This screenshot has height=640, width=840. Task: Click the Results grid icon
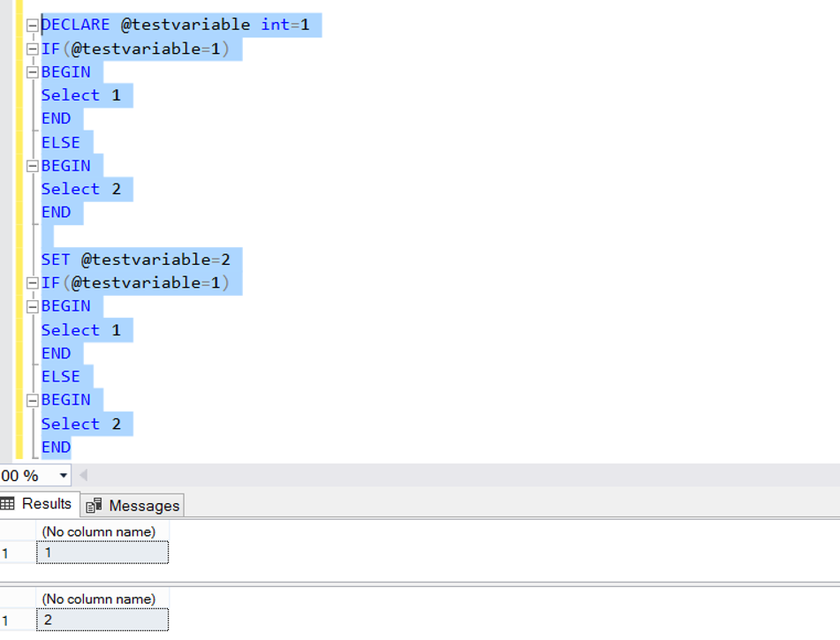[x=7, y=503]
